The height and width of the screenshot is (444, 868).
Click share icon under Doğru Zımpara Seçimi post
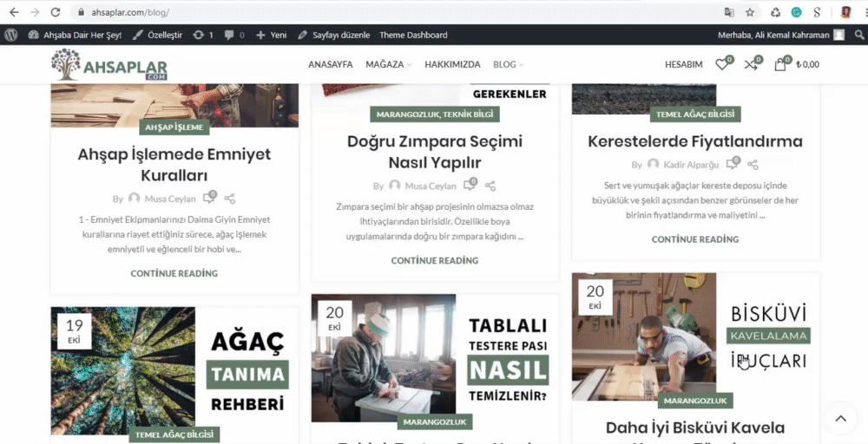click(x=490, y=186)
